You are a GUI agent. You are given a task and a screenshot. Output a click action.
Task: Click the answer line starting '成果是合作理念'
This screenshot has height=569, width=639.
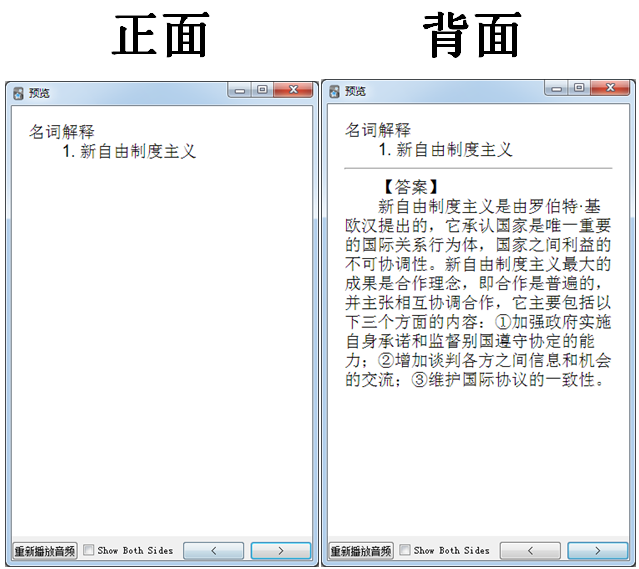coord(473,283)
